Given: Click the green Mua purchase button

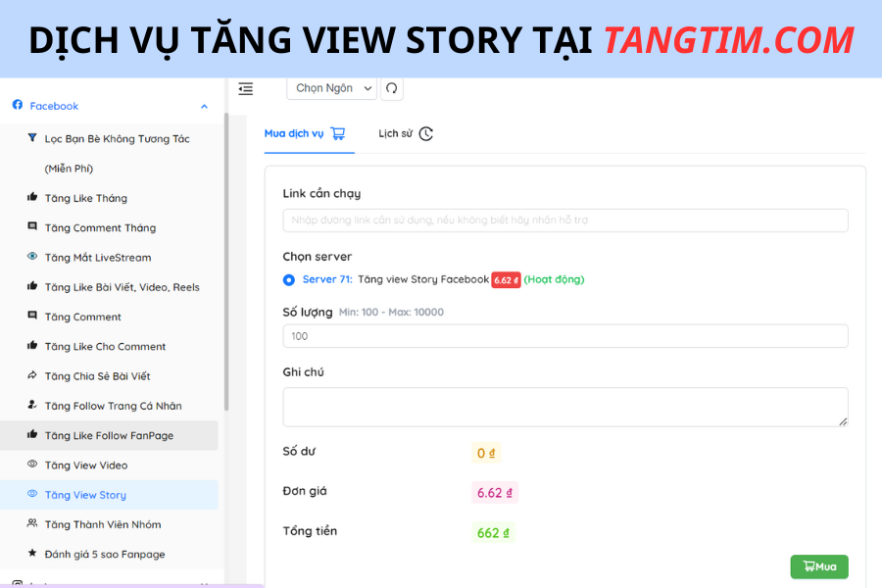Looking at the screenshot, I should pyautogui.click(x=819, y=566).
